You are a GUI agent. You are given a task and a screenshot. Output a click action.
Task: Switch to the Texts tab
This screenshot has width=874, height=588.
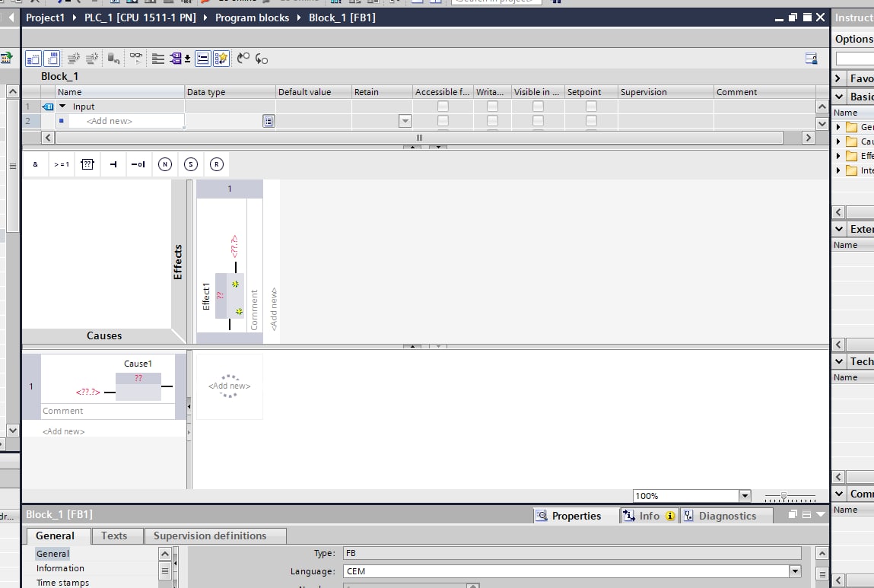[114, 536]
